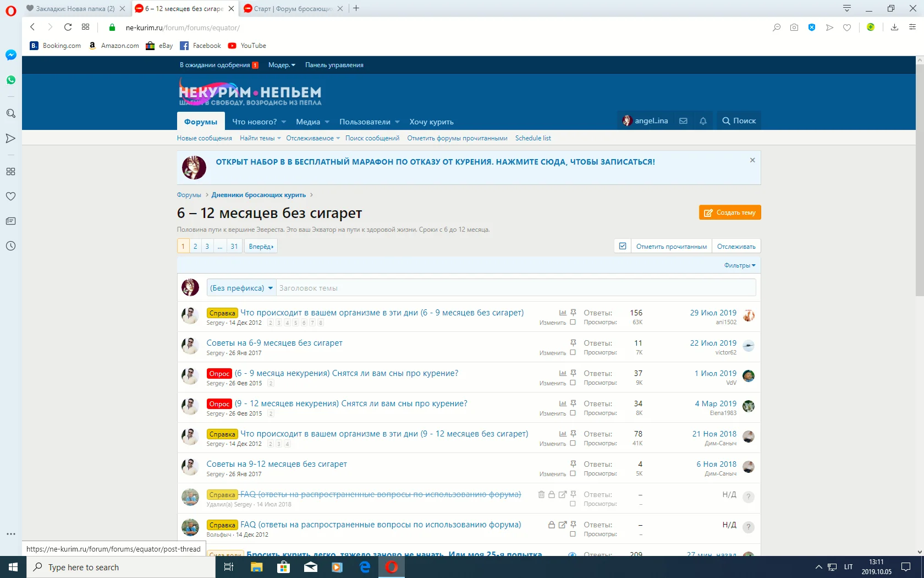The width and height of the screenshot is (924, 578).
Task: Expand the Модер. dropdown
Action: click(x=282, y=65)
